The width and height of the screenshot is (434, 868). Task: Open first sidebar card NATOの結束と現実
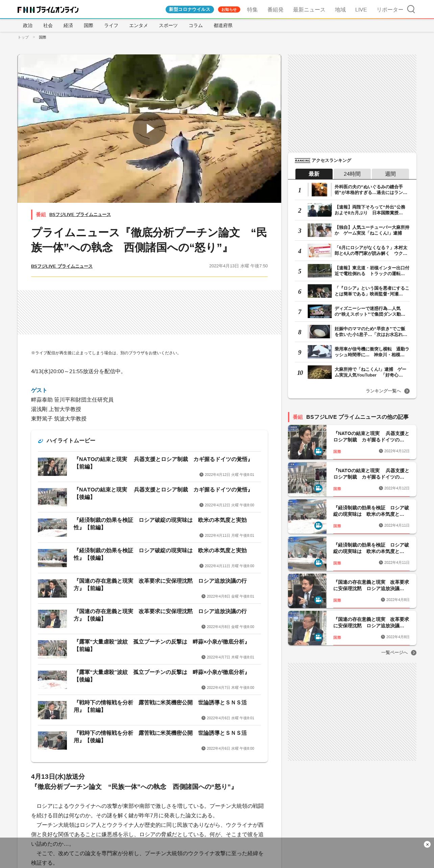coord(352,442)
